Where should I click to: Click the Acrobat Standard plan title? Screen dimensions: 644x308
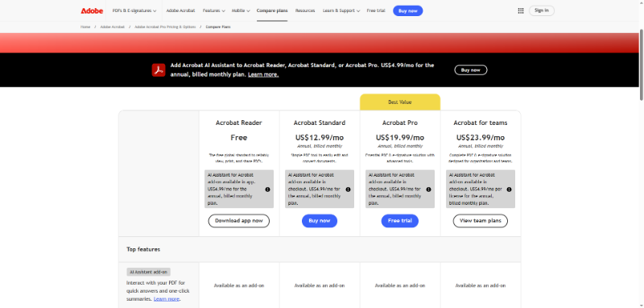pyautogui.click(x=320, y=123)
